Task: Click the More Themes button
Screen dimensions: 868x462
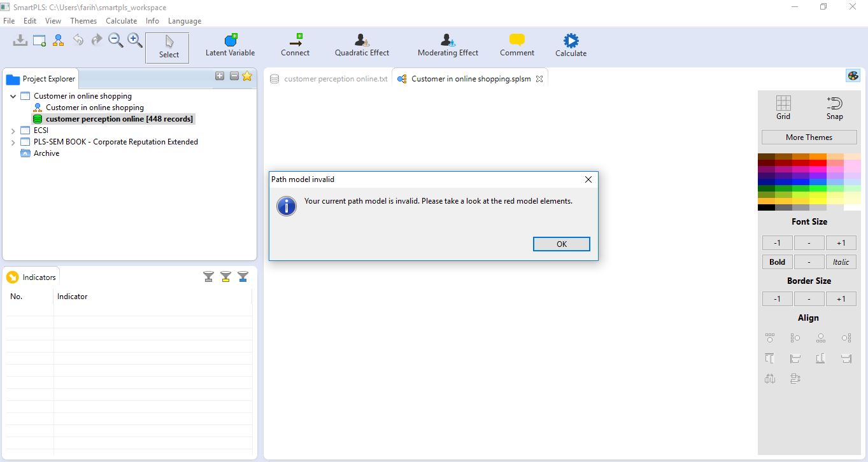Action: click(809, 137)
